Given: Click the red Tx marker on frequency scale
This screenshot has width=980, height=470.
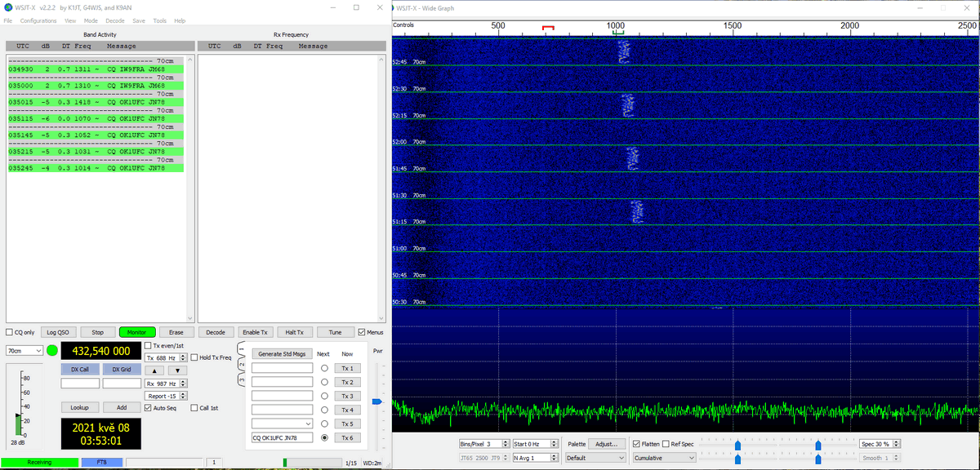Looking at the screenshot, I should coord(548,29).
